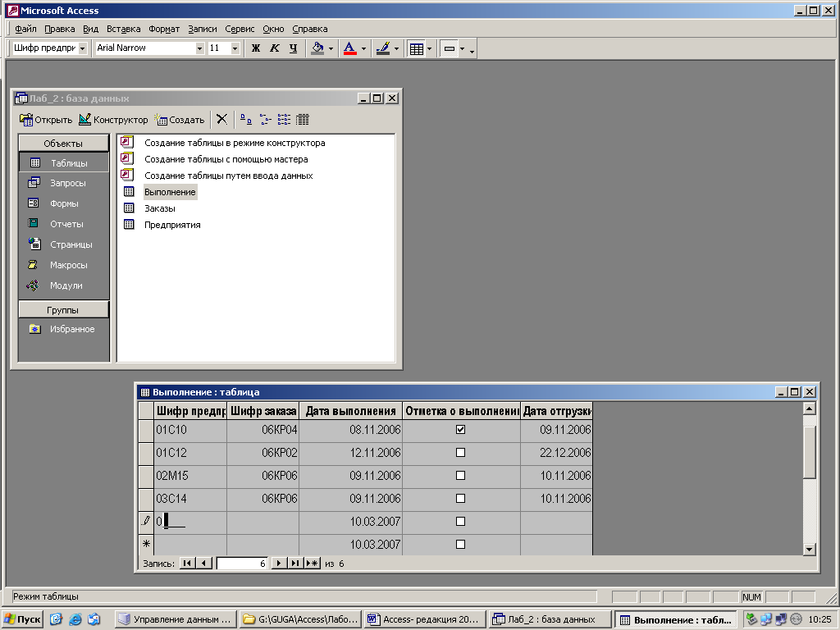Screen dimensions: 840x630
Task: Open toolbar options overflow arrow
Action: 472,52
